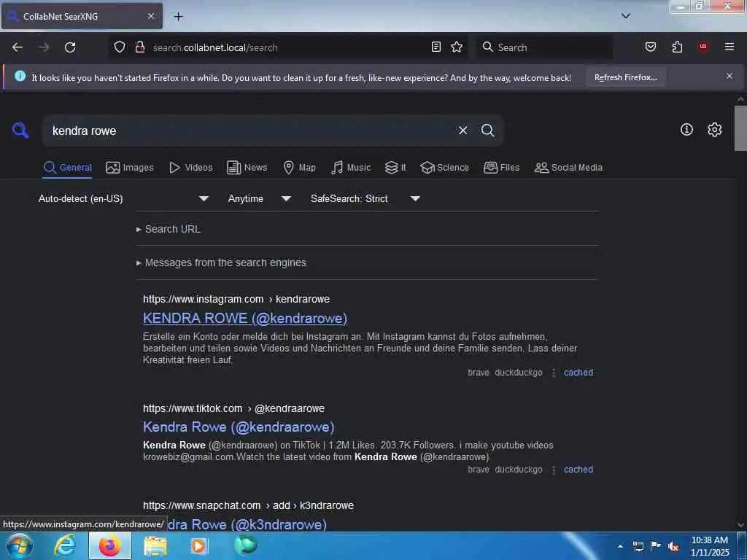Open tracking protection shield icon
Image resolution: width=747 pixels, height=560 pixels.
pos(120,47)
